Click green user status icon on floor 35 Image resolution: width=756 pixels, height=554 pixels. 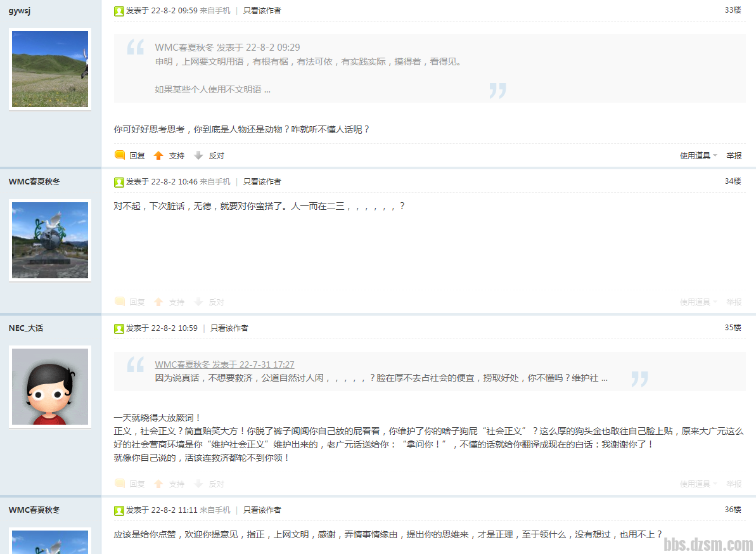pos(119,328)
